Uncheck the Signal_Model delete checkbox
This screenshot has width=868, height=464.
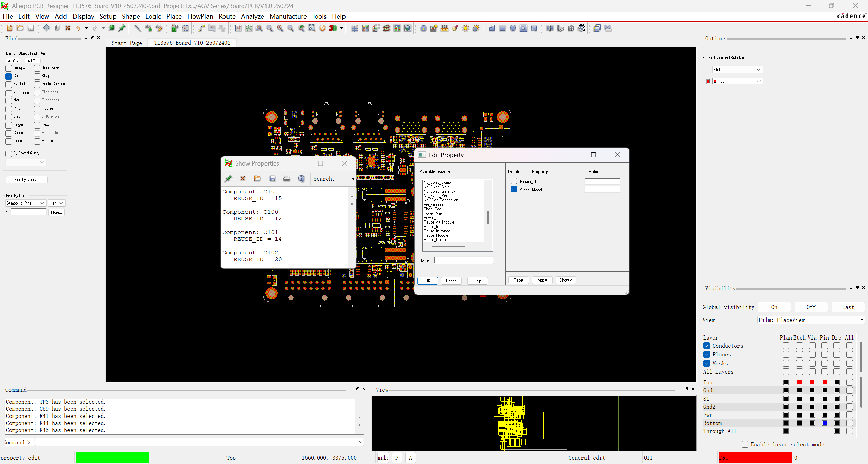514,189
